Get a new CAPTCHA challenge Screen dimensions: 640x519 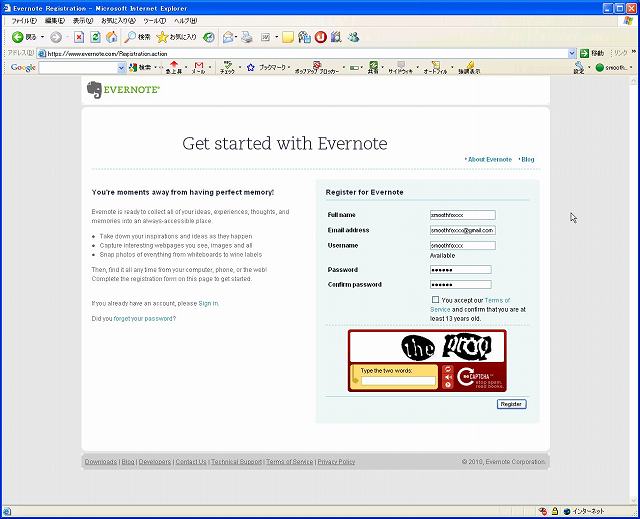click(x=448, y=369)
